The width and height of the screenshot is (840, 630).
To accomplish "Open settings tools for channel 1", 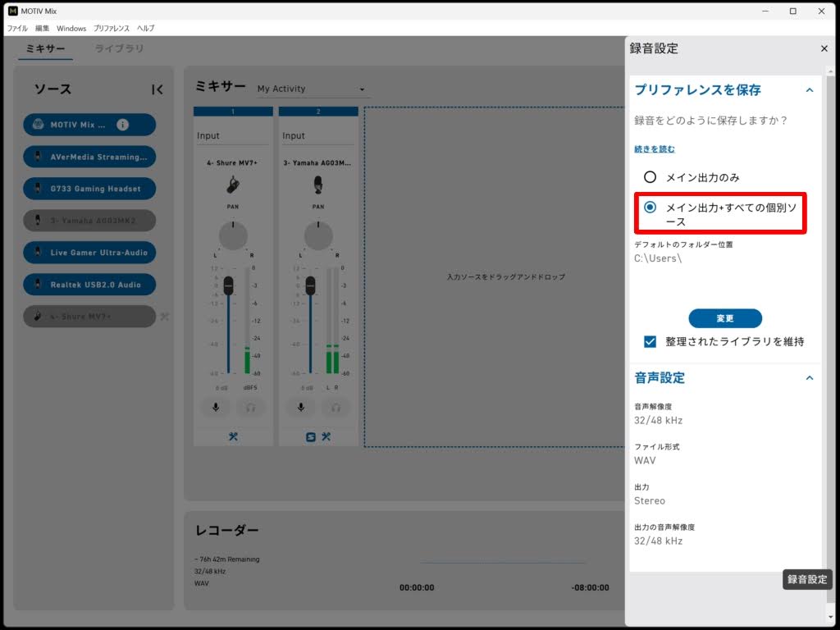I will pos(233,436).
